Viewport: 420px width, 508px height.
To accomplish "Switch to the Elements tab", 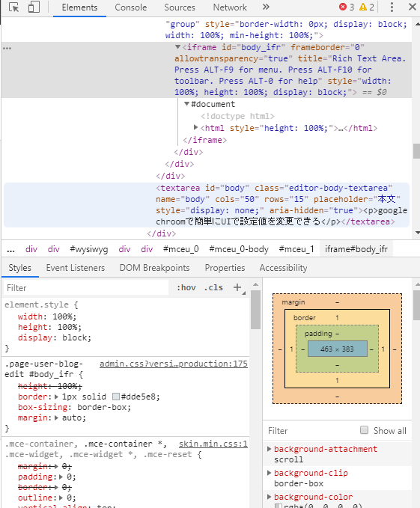I will pyautogui.click(x=79, y=7).
